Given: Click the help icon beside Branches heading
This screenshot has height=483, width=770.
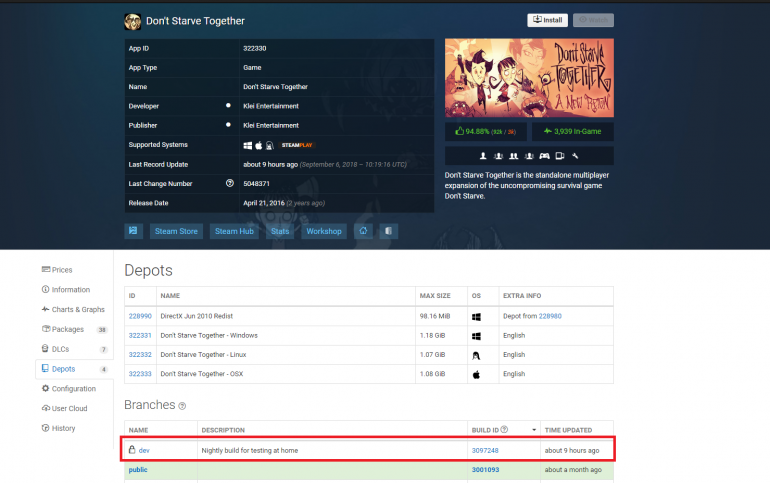Looking at the screenshot, I should point(182,406).
